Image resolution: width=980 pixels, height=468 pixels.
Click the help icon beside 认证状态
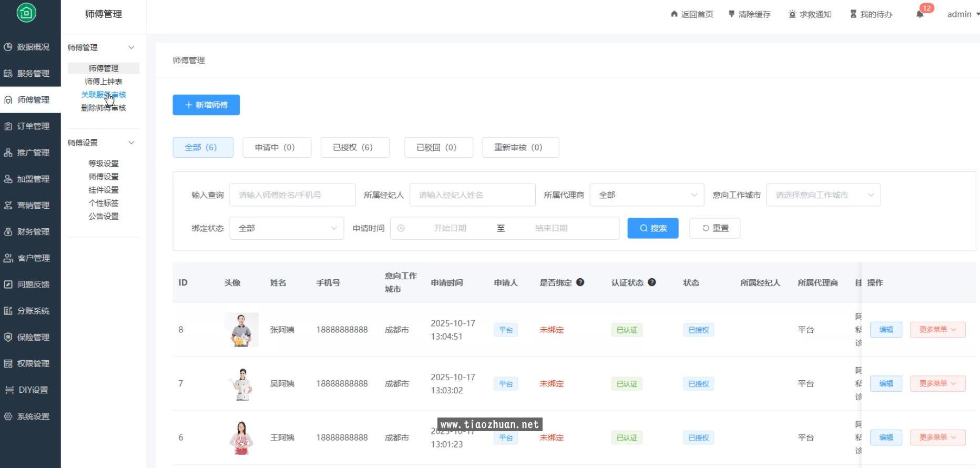(x=651, y=282)
